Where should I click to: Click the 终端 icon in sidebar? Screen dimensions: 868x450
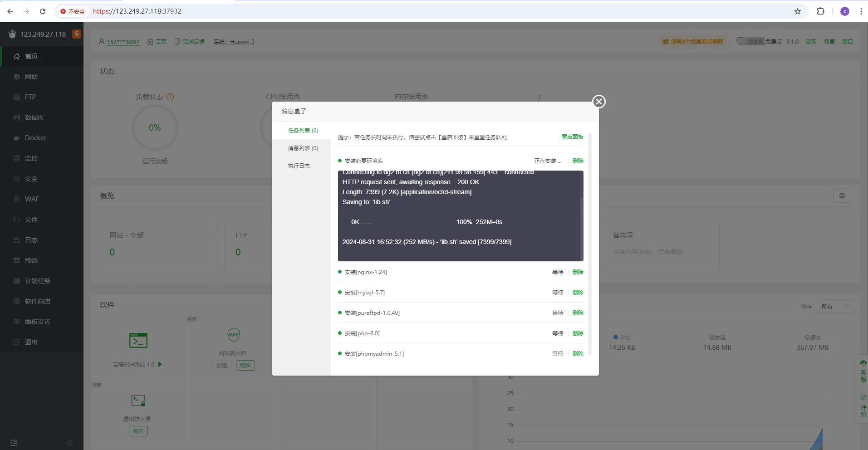coord(17,260)
